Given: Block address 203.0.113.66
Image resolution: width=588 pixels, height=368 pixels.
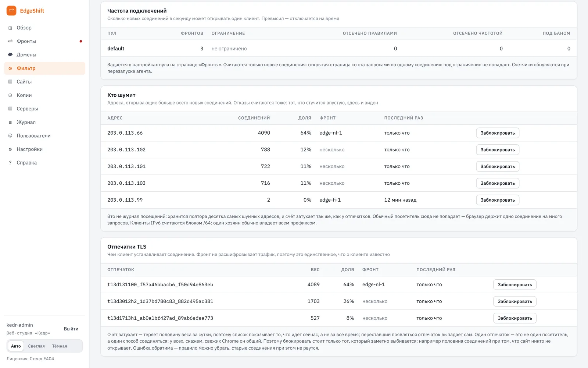Looking at the screenshot, I should pos(498,133).
